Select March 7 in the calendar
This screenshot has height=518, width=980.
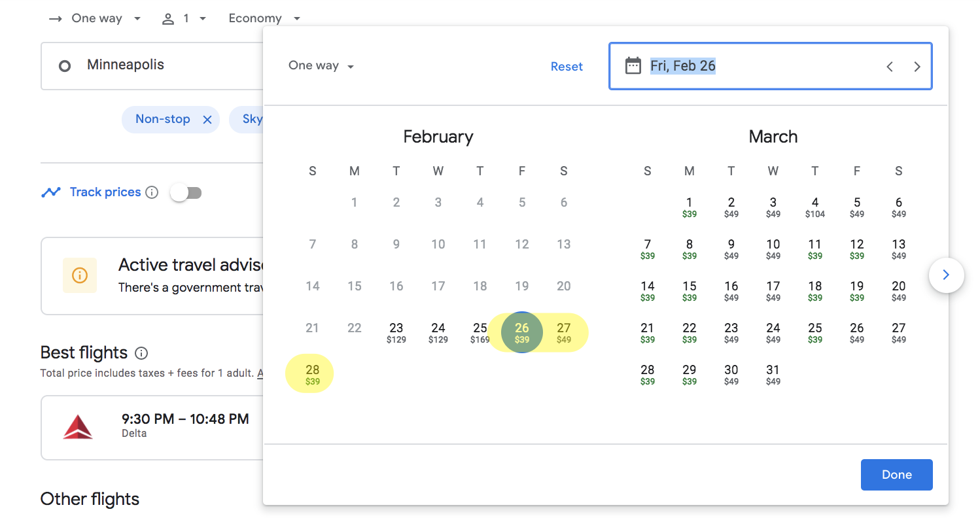648,249
